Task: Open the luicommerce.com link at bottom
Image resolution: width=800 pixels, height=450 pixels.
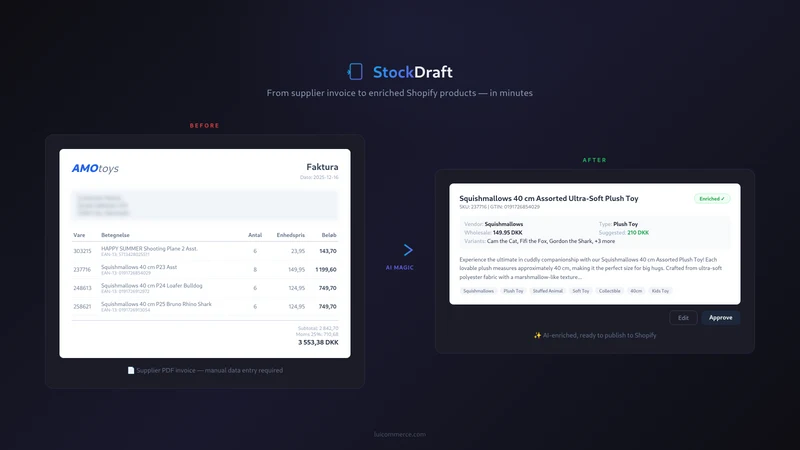Action: (x=399, y=434)
